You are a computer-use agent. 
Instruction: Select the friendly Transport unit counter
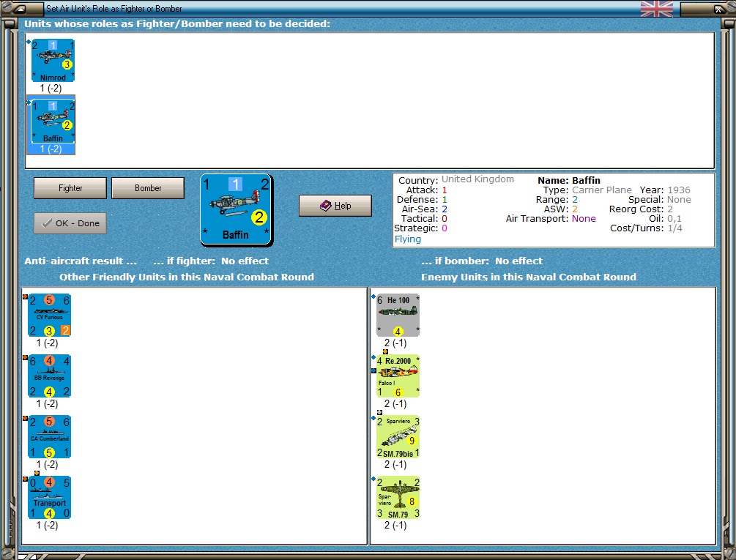[x=49, y=497]
